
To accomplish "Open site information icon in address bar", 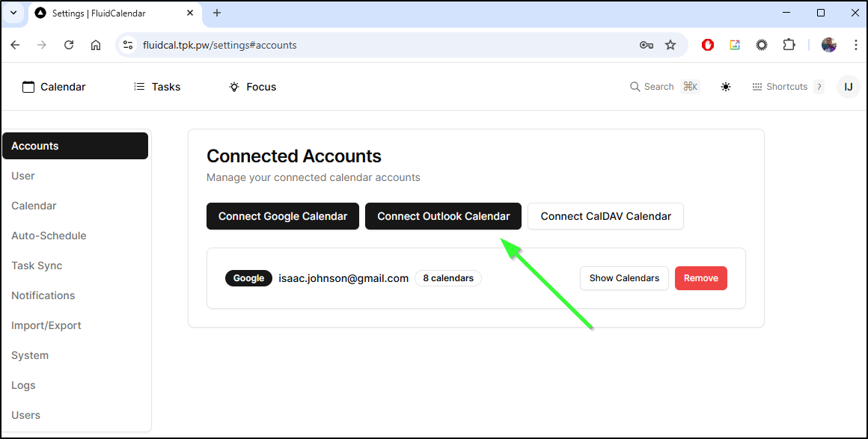I will 128,45.
